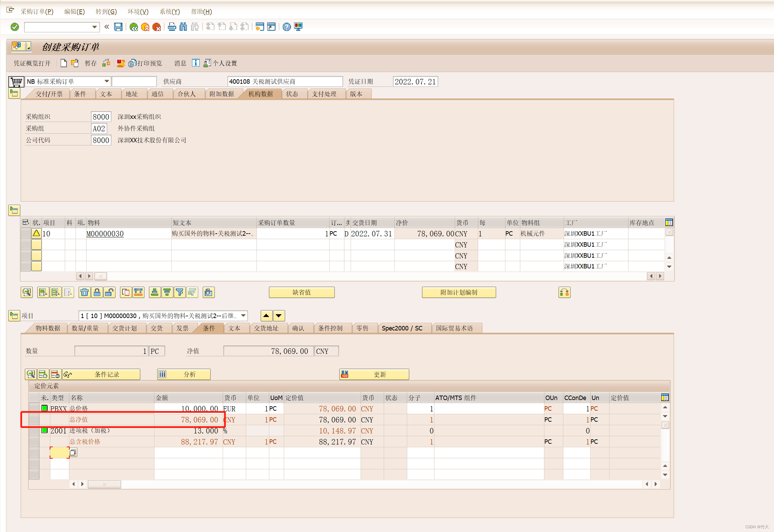Collapse the header section expander icon
Image resolution: width=774 pixels, height=532 pixels.
14,93
